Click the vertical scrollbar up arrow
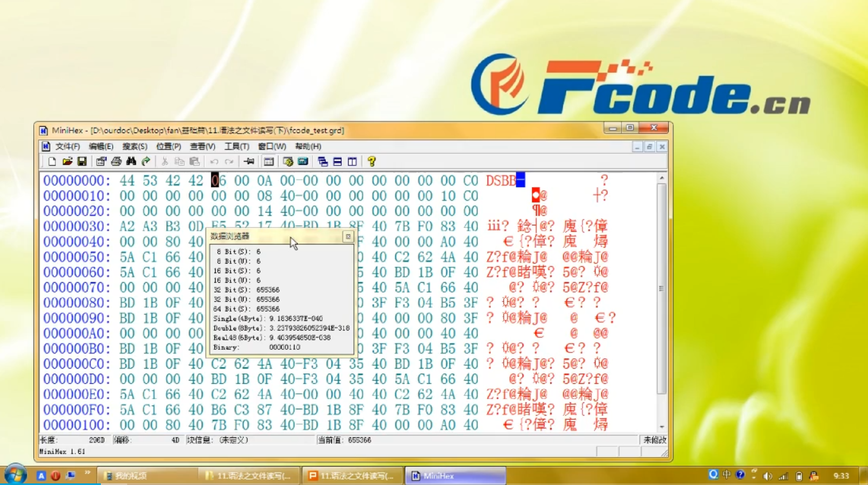The image size is (868, 485). [661, 178]
